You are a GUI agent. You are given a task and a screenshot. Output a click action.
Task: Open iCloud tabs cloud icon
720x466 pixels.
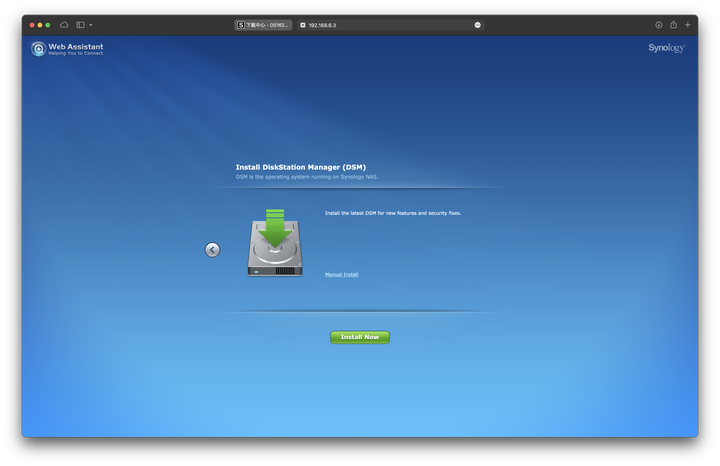pos(64,25)
